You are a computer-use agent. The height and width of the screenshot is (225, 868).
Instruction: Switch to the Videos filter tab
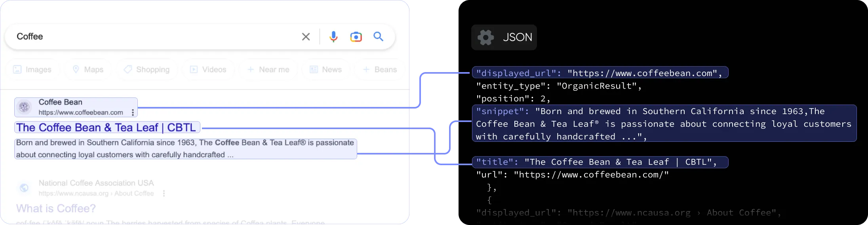pyautogui.click(x=208, y=69)
